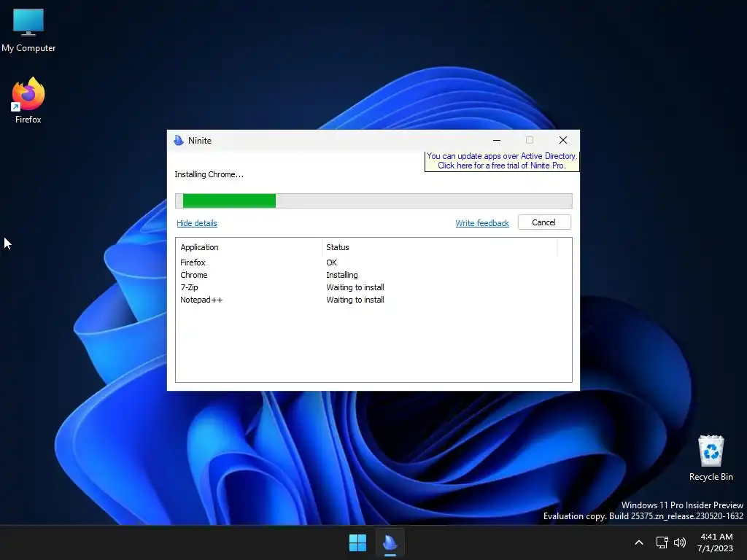Image resolution: width=747 pixels, height=560 pixels.
Task: Click the Installing status for Chrome
Action: pyautogui.click(x=342, y=275)
